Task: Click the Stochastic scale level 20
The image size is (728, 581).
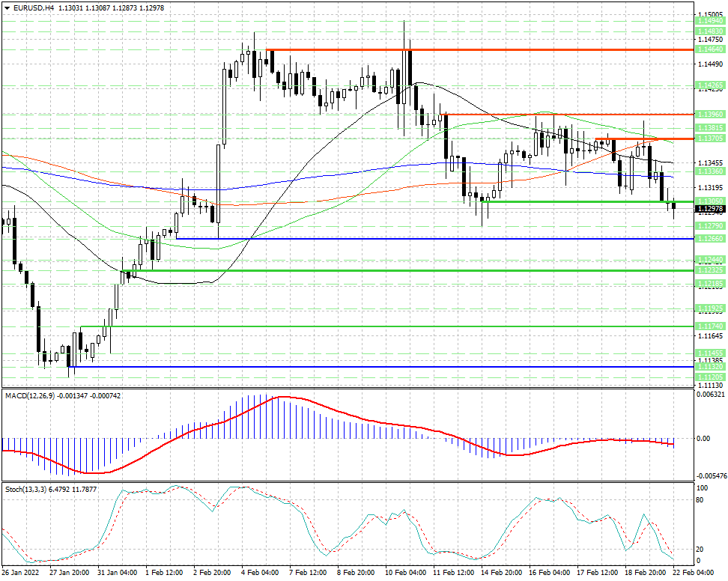Action: pos(700,549)
